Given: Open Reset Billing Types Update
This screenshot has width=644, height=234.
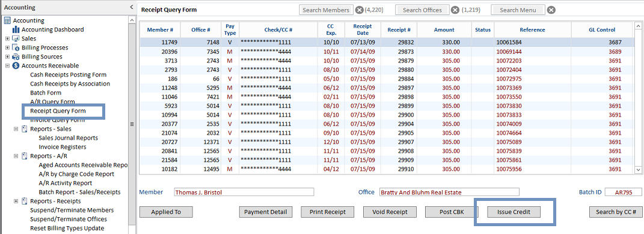Looking at the screenshot, I should click(x=67, y=228).
